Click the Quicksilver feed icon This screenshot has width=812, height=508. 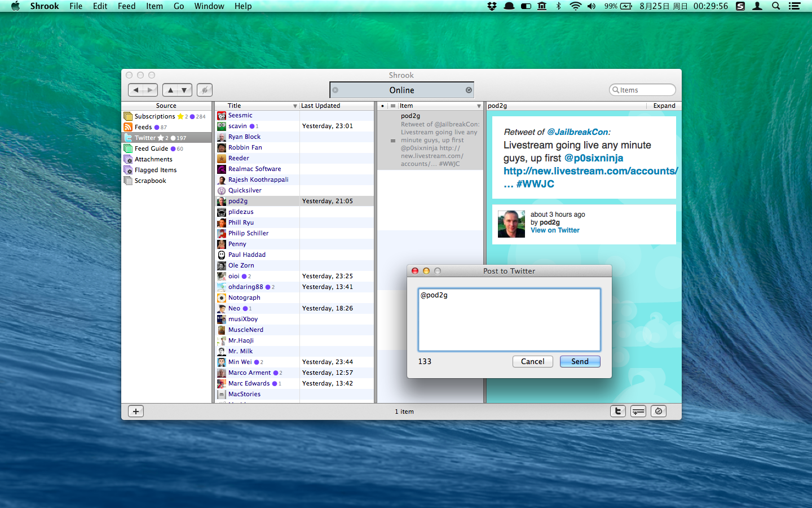pyautogui.click(x=222, y=191)
